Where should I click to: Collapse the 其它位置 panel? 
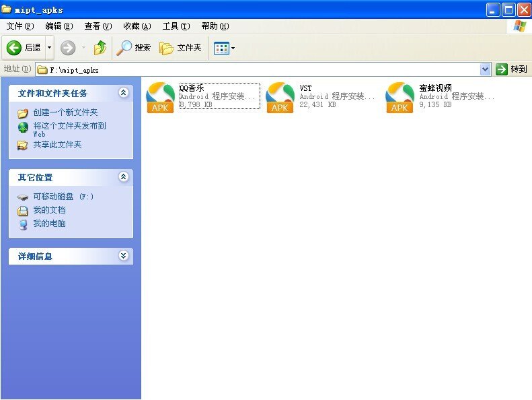(x=123, y=177)
